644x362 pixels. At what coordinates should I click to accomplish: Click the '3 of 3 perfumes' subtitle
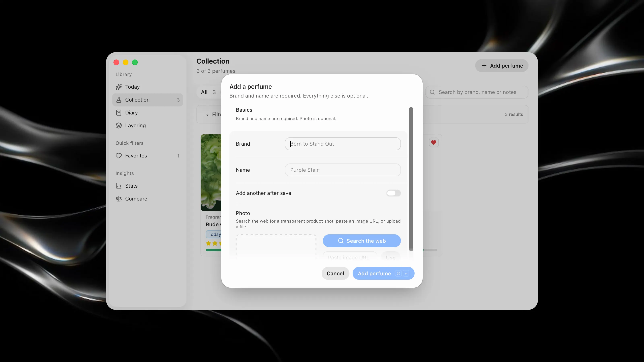[x=216, y=71]
